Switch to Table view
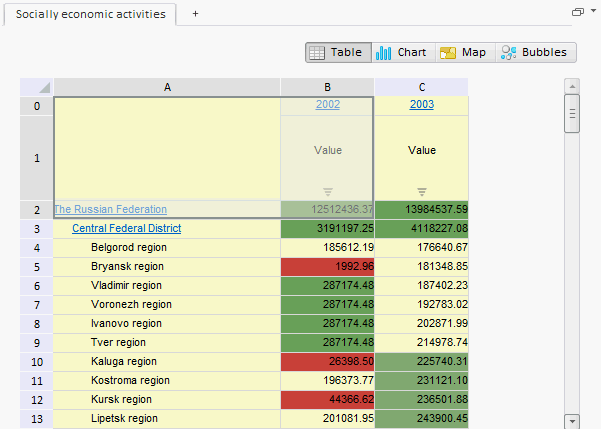The image size is (601, 429). click(x=337, y=52)
